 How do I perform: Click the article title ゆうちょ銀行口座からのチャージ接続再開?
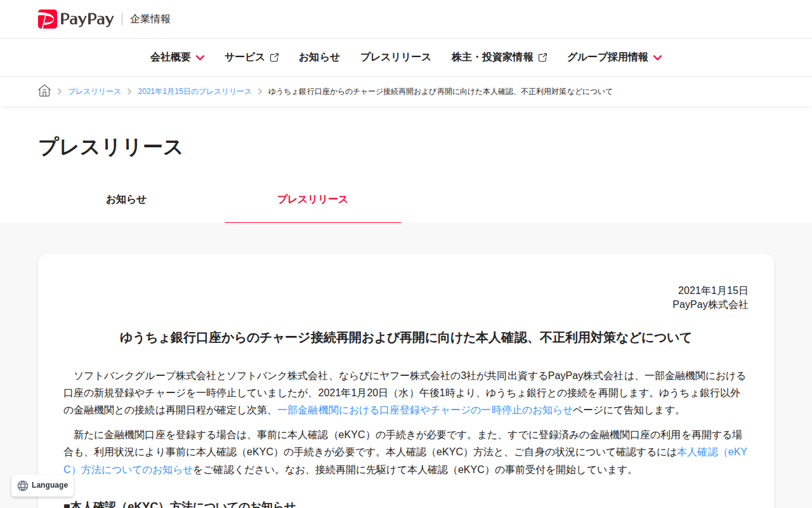tap(406, 338)
